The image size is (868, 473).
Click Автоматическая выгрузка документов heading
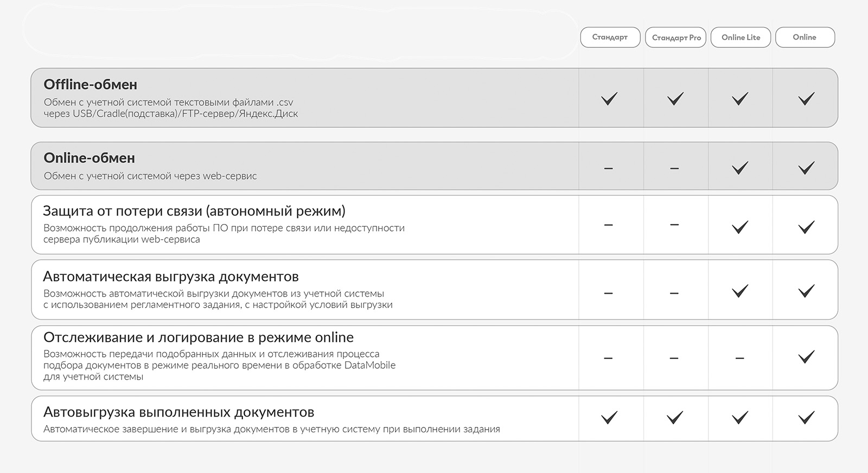[171, 277]
